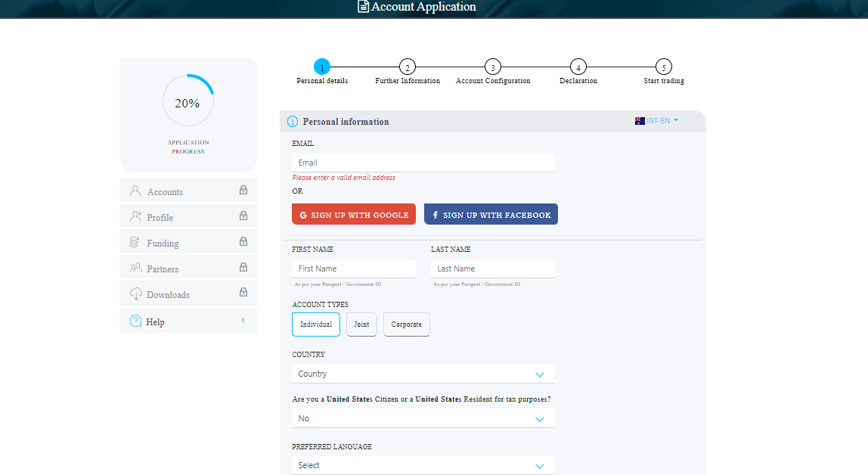Image resolution: width=868 pixels, height=475 pixels.
Task: Click the Email input field
Action: [x=423, y=163]
